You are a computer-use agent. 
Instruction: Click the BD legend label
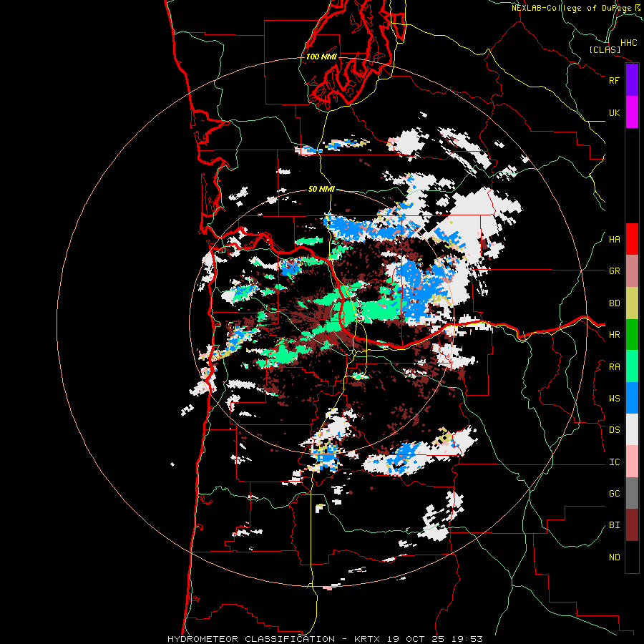pos(614,303)
